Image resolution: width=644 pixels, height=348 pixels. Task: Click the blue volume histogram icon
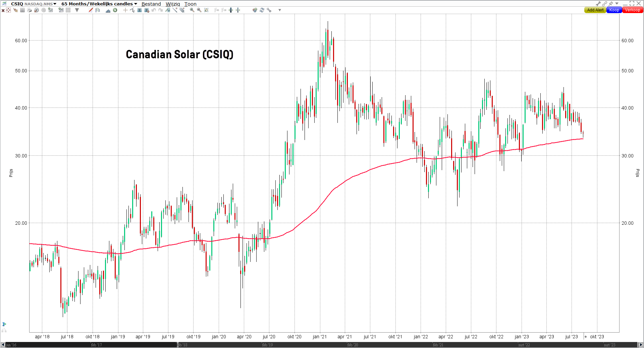point(108,10)
